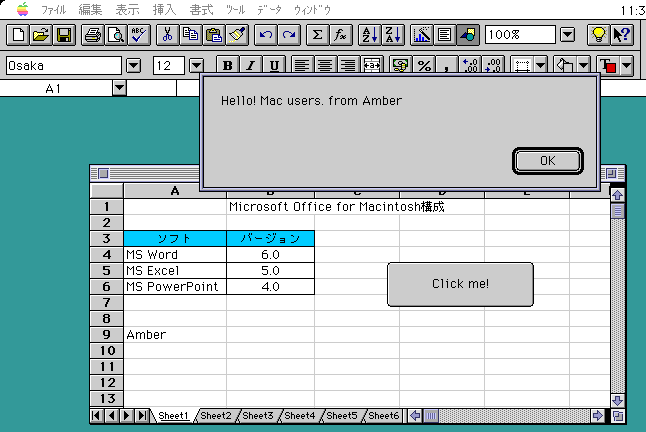Apply Comma style icon
646x432 pixels.
pos(447,65)
